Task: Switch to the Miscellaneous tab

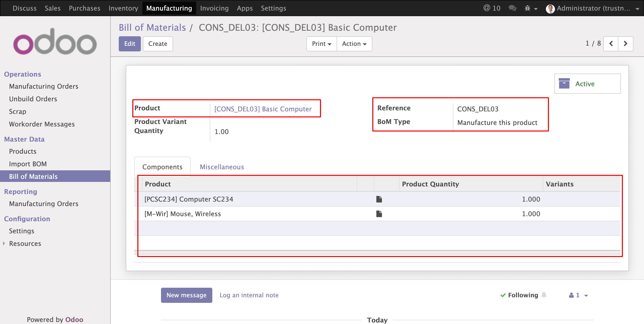Action: click(x=222, y=167)
